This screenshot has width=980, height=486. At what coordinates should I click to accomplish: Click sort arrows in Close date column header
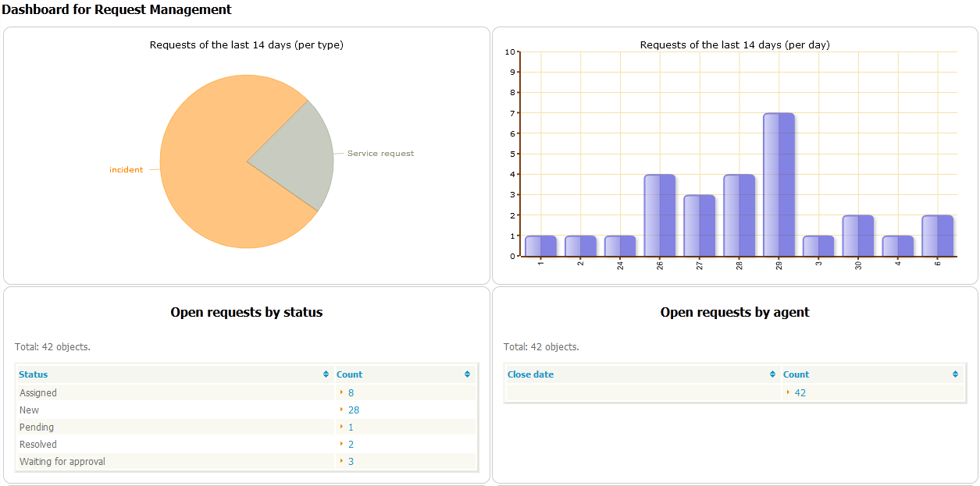(x=773, y=374)
